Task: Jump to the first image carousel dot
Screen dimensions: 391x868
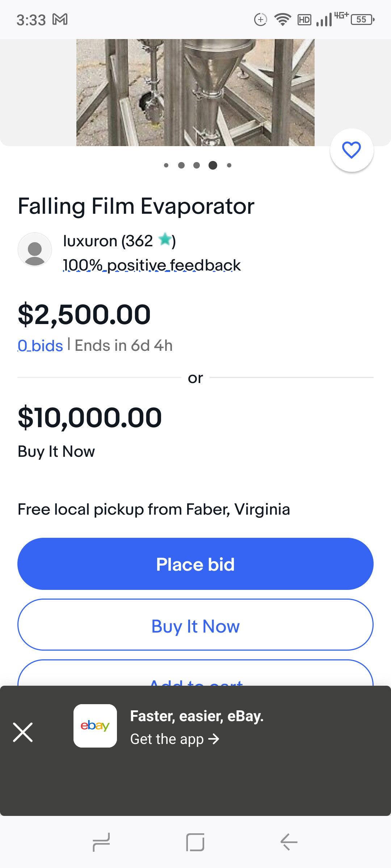Action: (x=166, y=165)
